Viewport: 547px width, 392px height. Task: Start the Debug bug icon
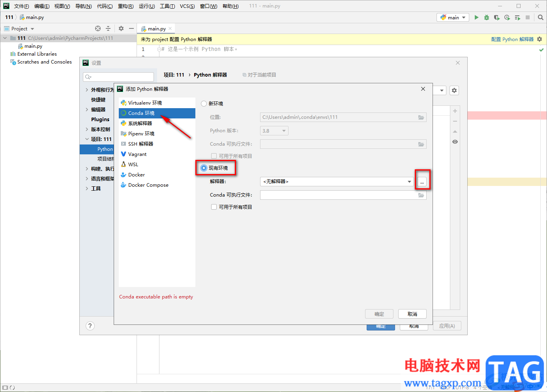click(487, 17)
